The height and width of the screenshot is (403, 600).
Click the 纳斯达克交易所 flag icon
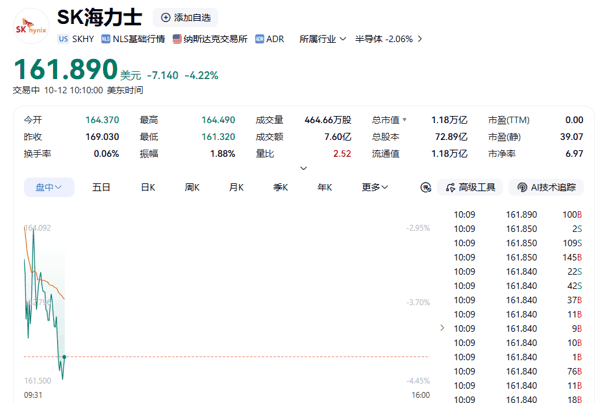point(177,39)
